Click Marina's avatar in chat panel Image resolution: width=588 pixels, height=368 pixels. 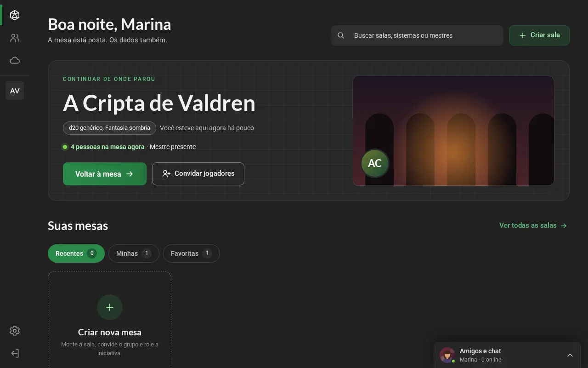[447, 355]
